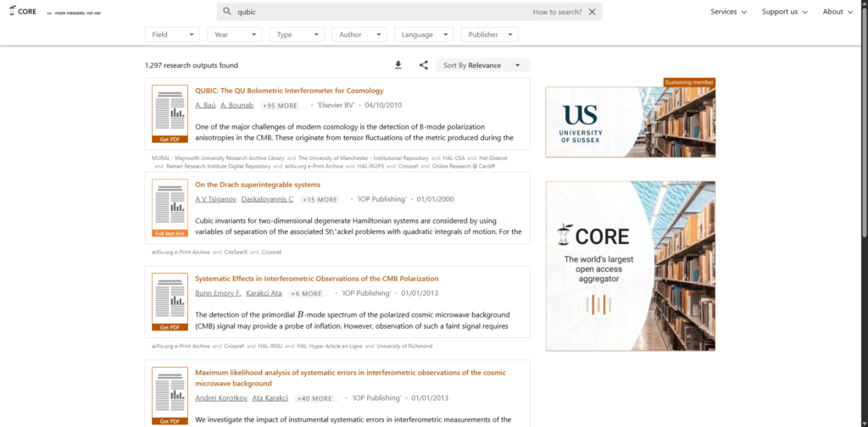The width and height of the screenshot is (868, 427).
Task: Expand +95 MORE authors
Action: tap(280, 106)
